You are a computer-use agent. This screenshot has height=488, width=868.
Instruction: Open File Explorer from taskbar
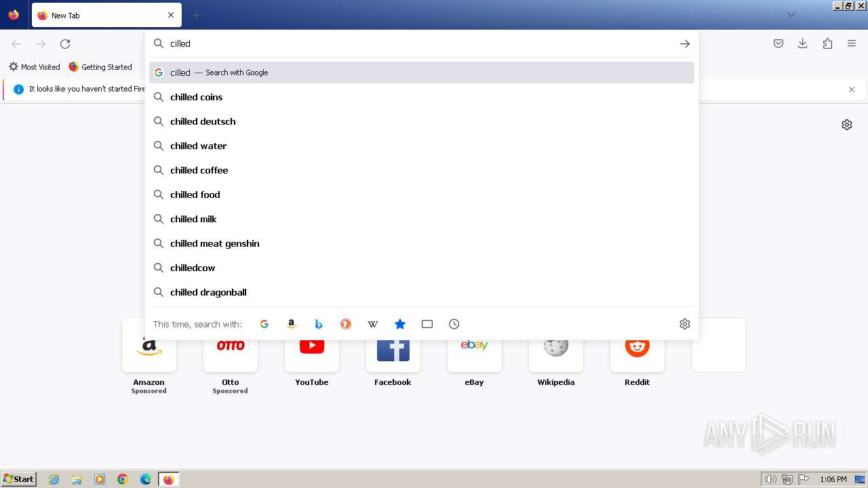pyautogui.click(x=77, y=479)
